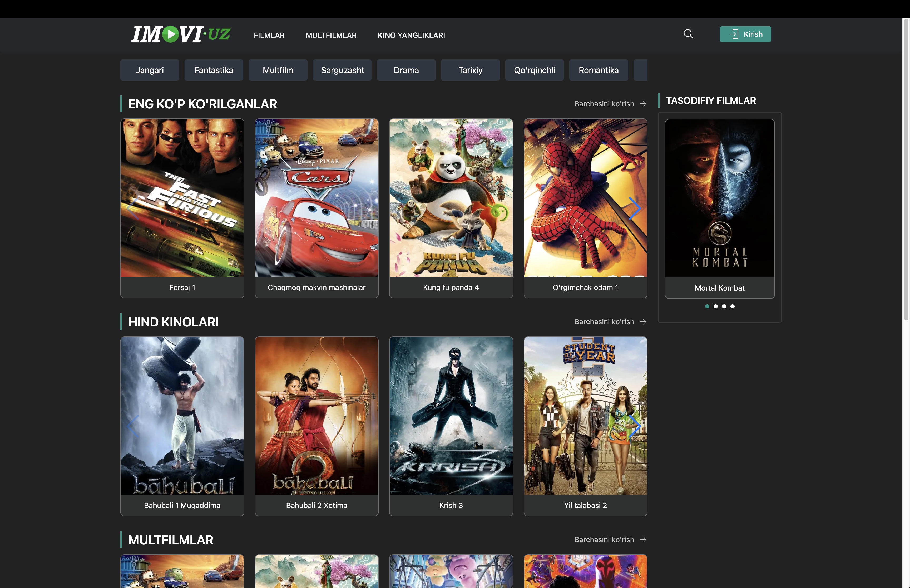Click previous arrow in Hind kinolari carousel
The height and width of the screenshot is (588, 910).
tap(132, 426)
